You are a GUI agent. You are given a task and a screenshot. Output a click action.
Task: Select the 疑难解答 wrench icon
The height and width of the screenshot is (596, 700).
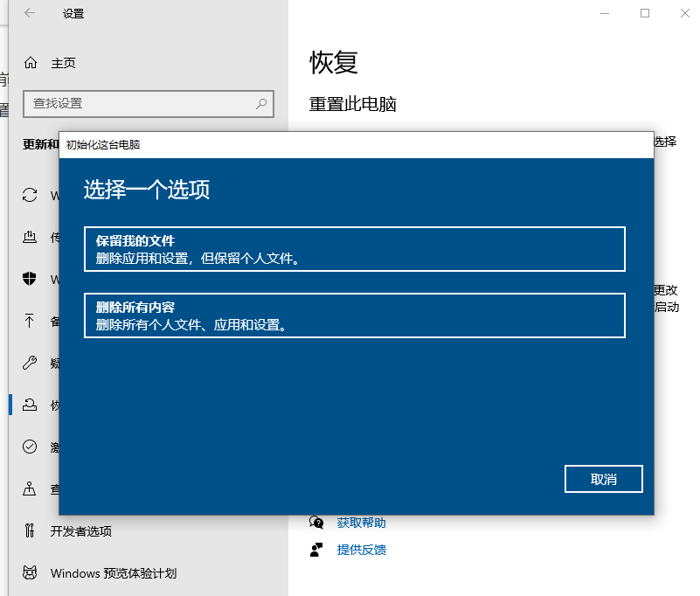[x=30, y=363]
